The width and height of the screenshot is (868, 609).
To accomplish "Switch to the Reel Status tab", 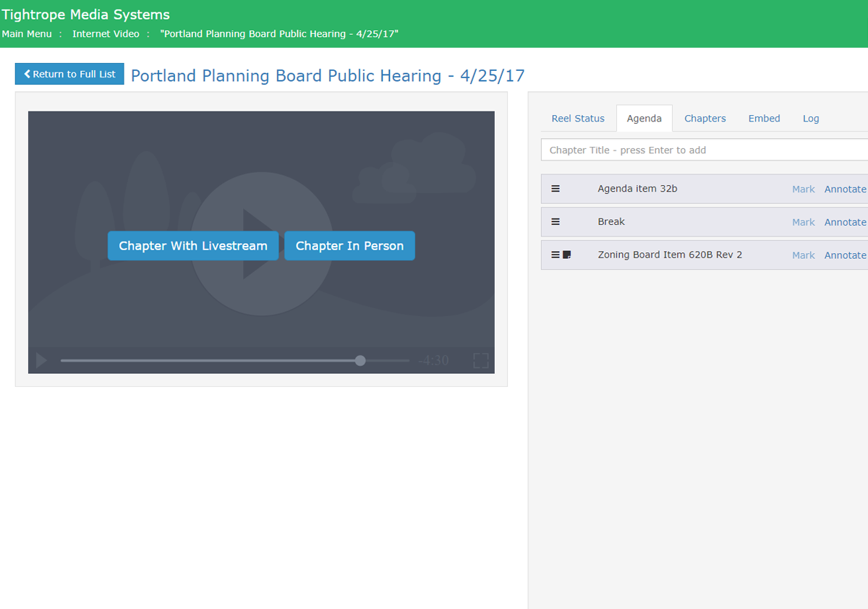I will coord(578,118).
